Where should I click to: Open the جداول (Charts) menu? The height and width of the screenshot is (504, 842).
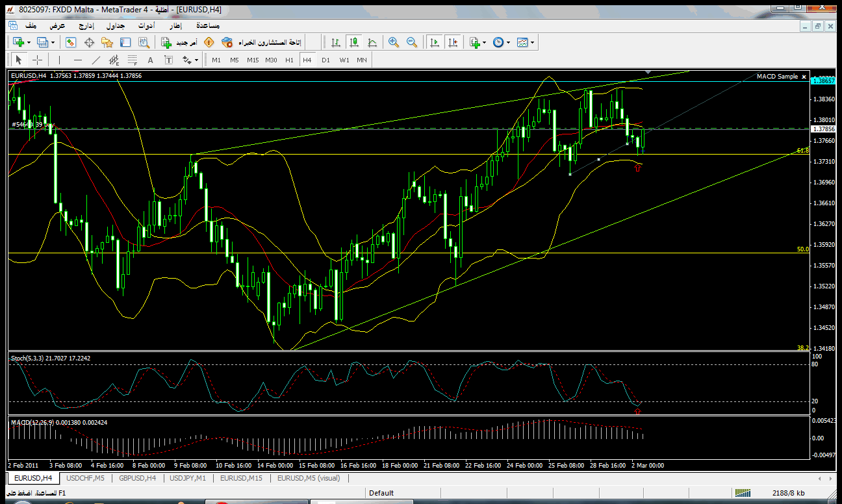[116, 25]
